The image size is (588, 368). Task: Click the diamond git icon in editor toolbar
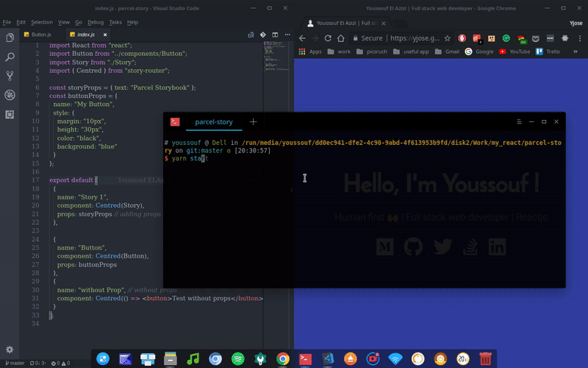263,35
